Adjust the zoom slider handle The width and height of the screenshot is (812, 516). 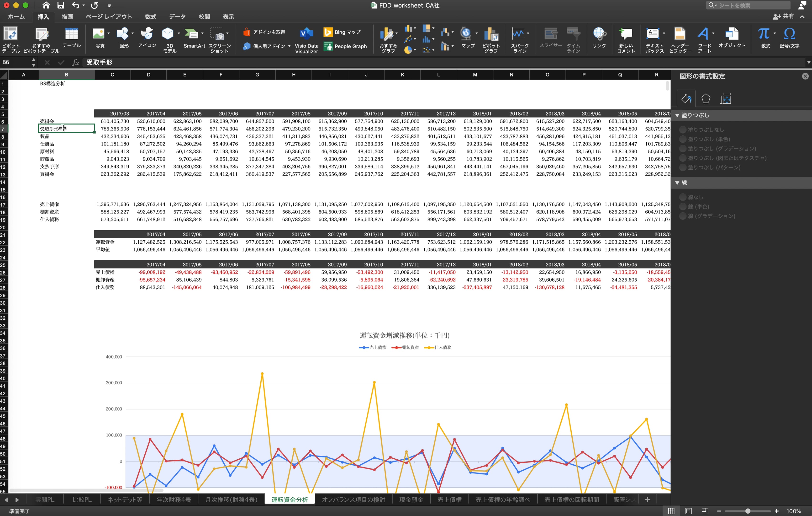[748, 511]
